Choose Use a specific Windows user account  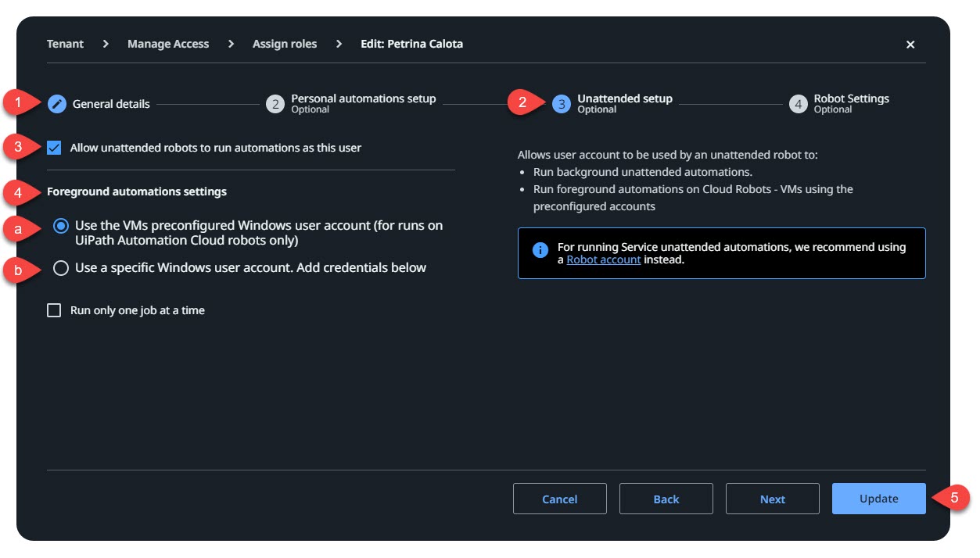click(61, 268)
